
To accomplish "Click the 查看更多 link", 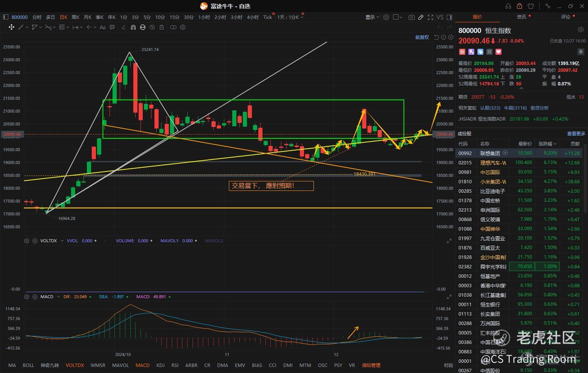I will [x=576, y=133].
